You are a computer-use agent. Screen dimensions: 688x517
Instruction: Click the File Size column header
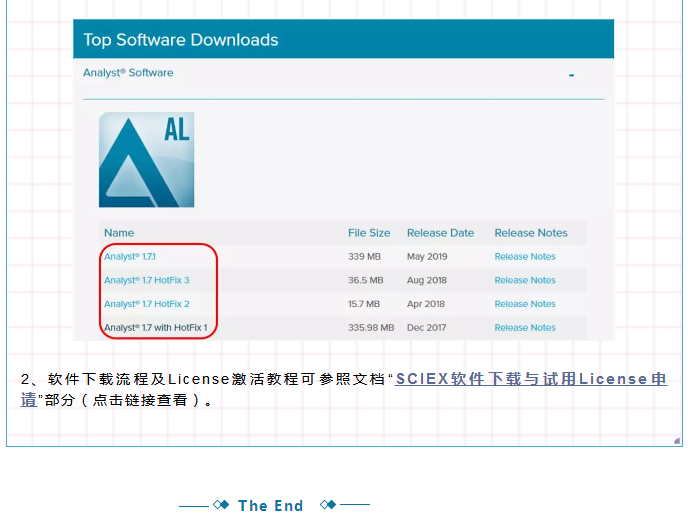tap(369, 233)
